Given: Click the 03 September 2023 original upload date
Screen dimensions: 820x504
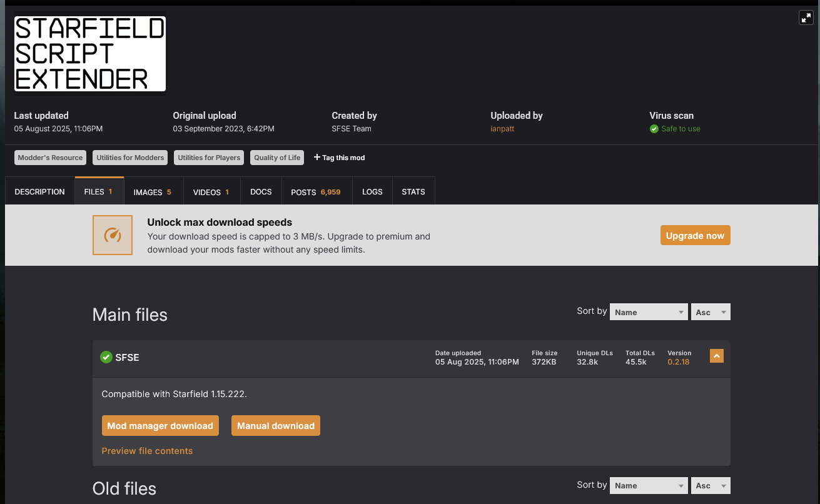Looking at the screenshot, I should point(223,129).
